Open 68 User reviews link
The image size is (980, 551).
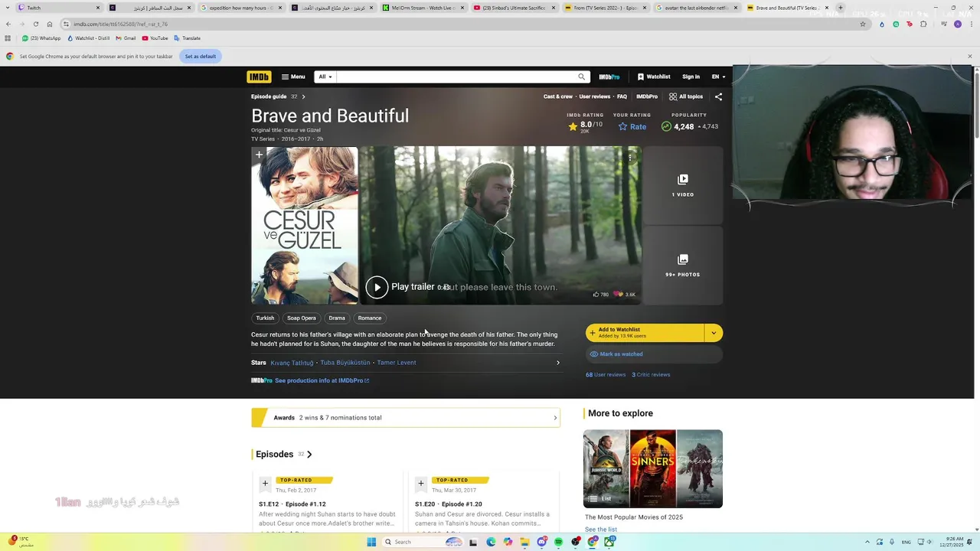click(606, 375)
